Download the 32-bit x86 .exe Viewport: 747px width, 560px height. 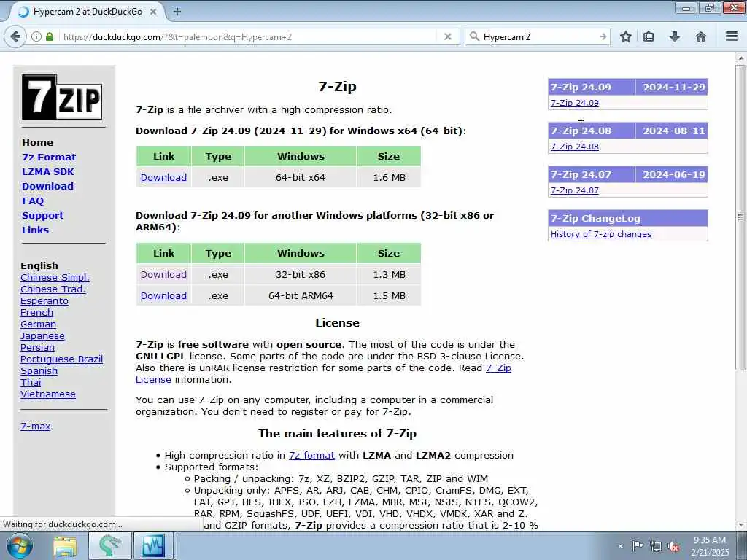(163, 275)
